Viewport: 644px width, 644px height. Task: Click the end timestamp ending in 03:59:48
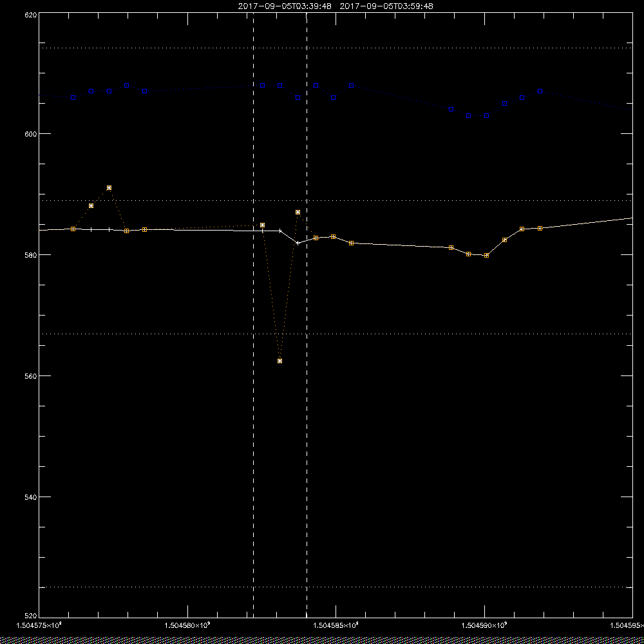[386, 6]
